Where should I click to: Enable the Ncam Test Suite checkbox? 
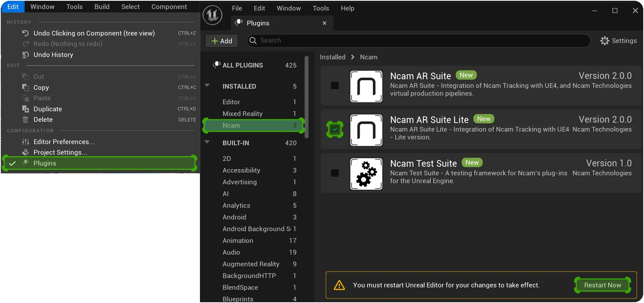pos(335,173)
